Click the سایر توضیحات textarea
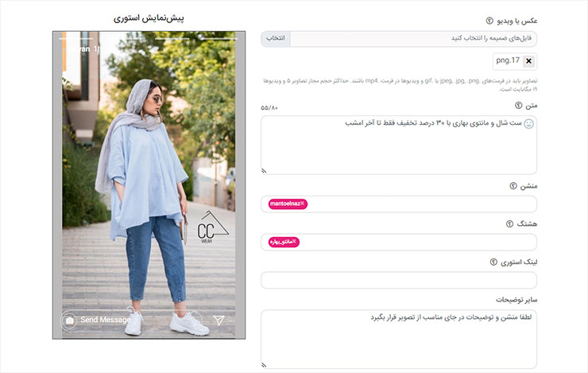588x373 pixels. pyautogui.click(x=399, y=340)
